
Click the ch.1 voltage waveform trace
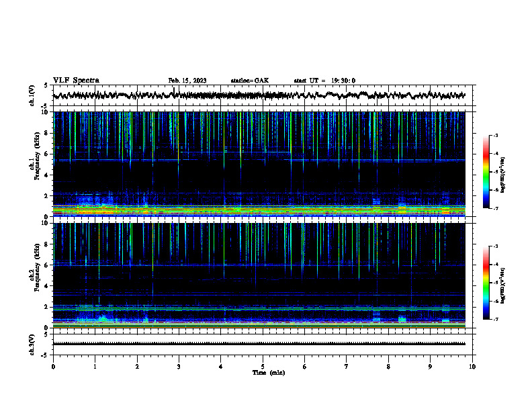tap(259, 95)
